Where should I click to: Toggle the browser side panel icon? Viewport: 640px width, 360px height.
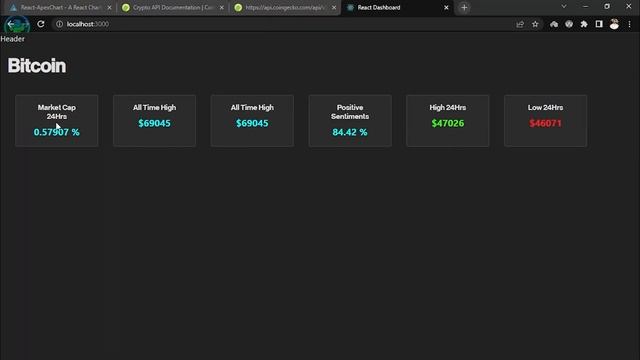(599, 24)
